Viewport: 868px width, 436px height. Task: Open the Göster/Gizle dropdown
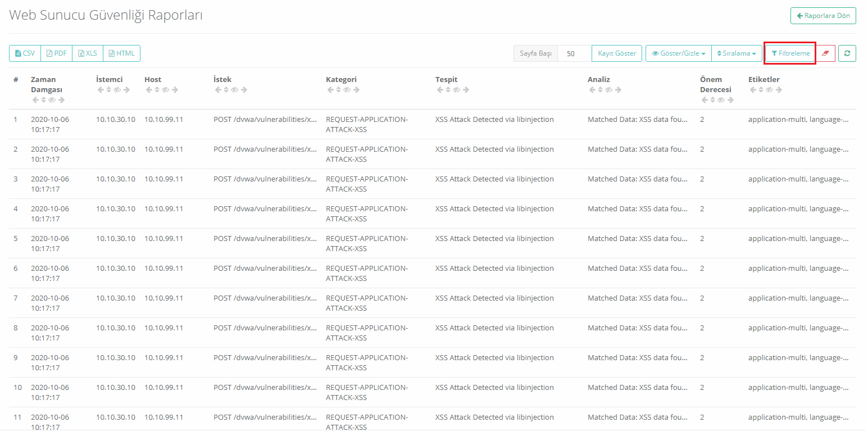click(x=679, y=53)
